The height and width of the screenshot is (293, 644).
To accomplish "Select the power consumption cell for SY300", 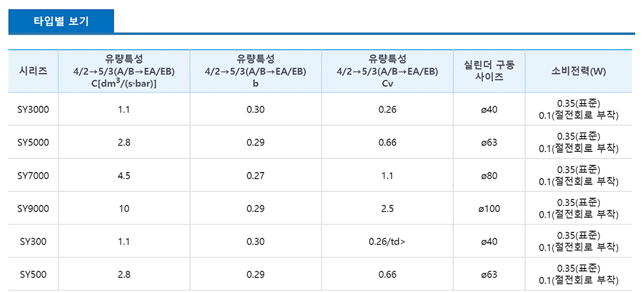I will (580, 241).
